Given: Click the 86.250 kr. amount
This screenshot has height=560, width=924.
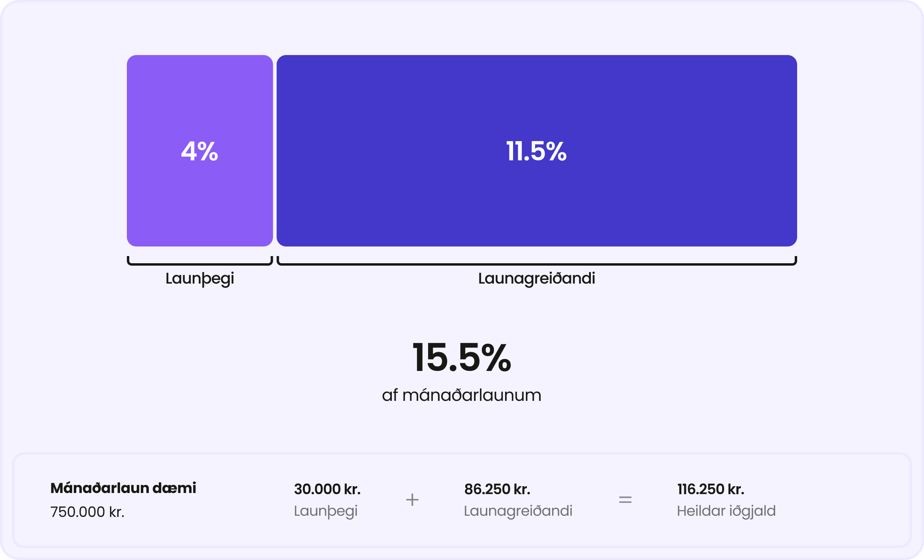Looking at the screenshot, I should tap(497, 489).
